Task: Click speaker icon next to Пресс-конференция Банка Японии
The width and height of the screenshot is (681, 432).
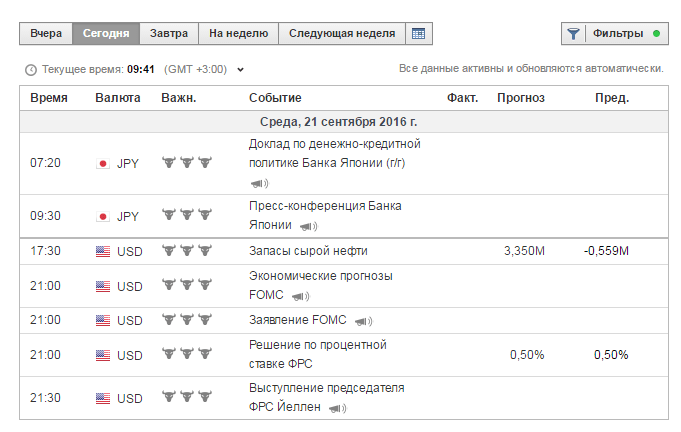Action: (x=308, y=226)
